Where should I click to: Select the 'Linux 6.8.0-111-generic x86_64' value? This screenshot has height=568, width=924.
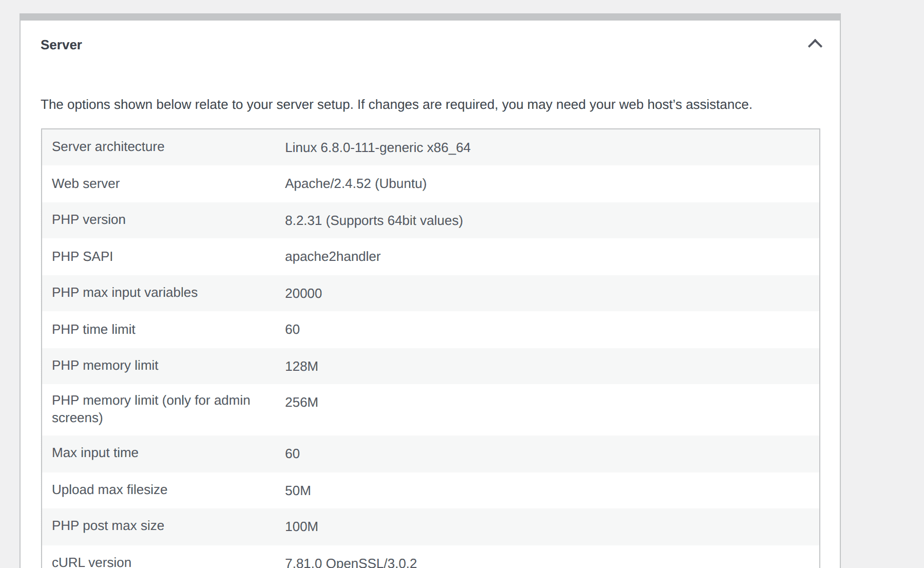click(x=378, y=148)
